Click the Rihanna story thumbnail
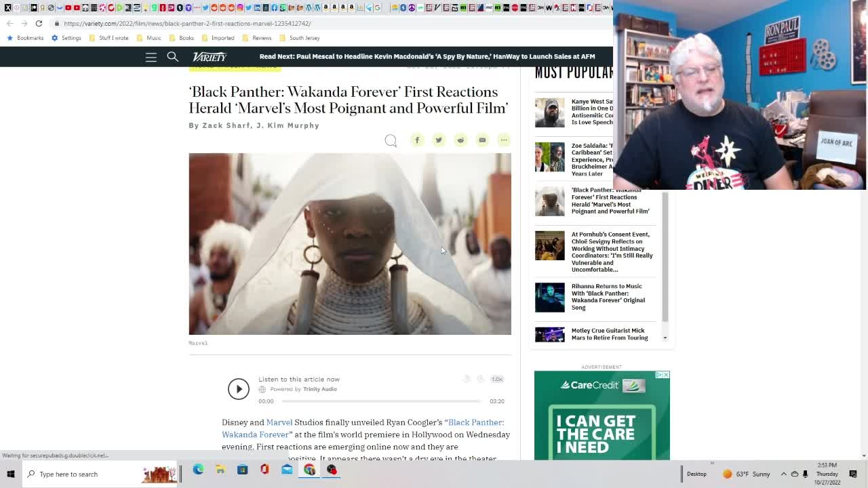The image size is (868, 488). 549,298
